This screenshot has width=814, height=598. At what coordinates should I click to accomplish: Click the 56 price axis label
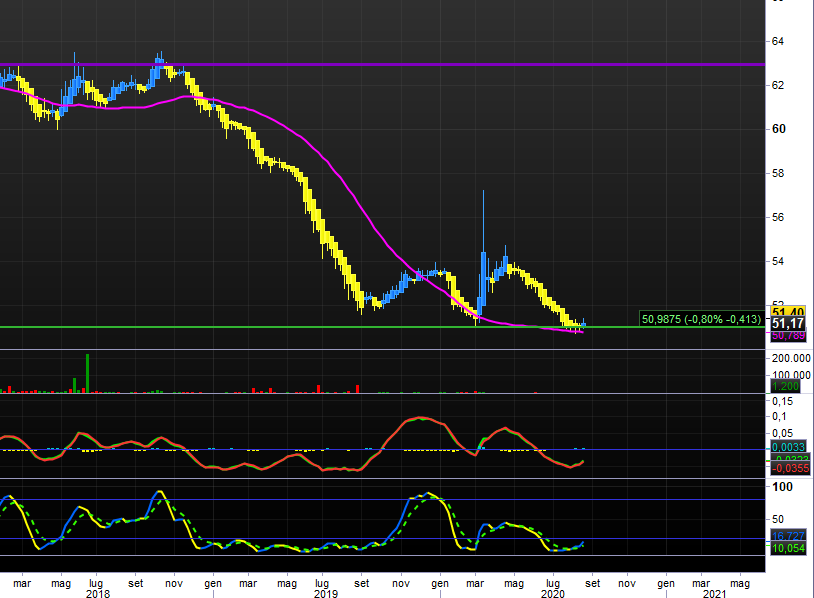click(778, 218)
